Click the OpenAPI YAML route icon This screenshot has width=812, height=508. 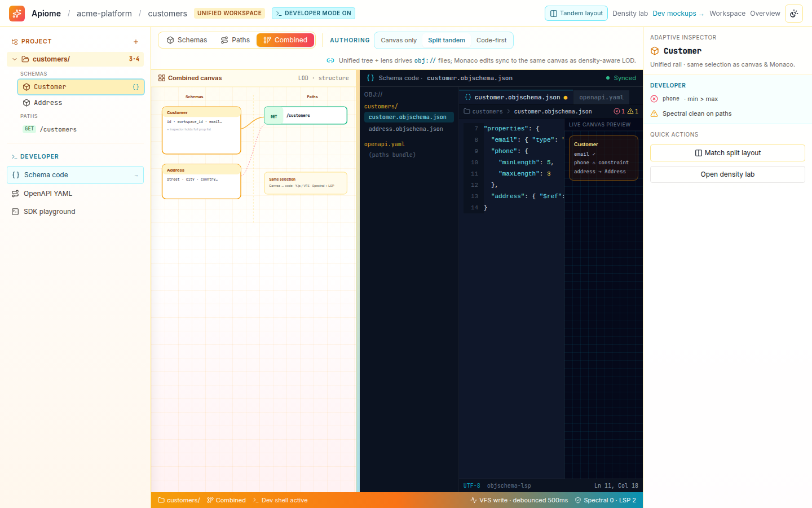(x=15, y=194)
